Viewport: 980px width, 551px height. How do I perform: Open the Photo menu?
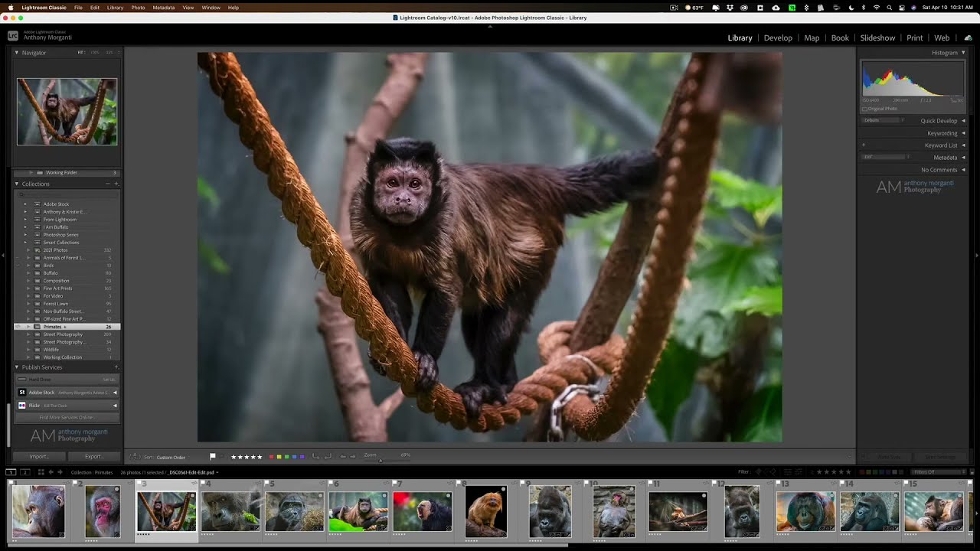[138, 8]
